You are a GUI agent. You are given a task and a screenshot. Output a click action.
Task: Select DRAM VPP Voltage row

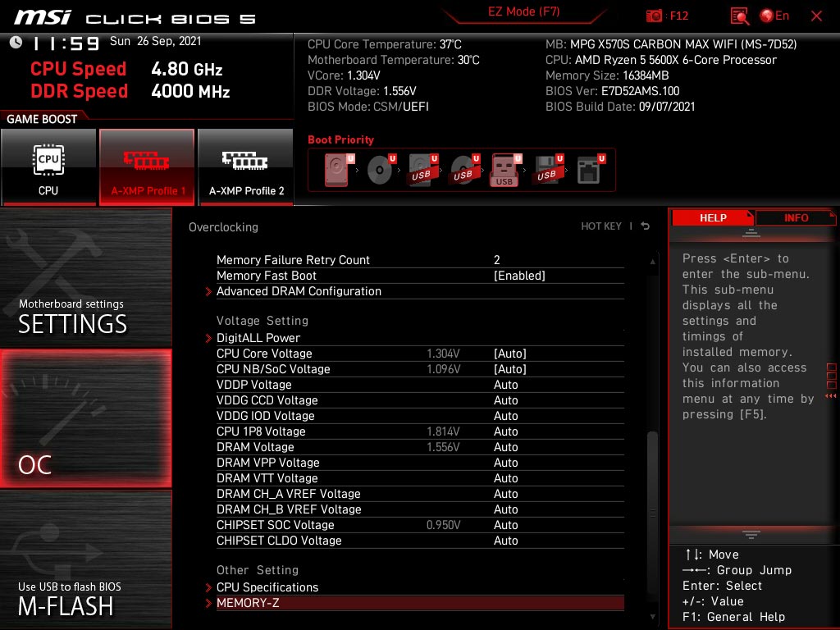(x=420, y=463)
